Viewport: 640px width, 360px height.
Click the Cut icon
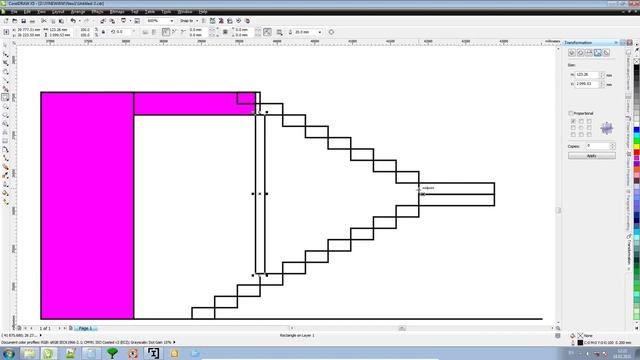pos(44,21)
